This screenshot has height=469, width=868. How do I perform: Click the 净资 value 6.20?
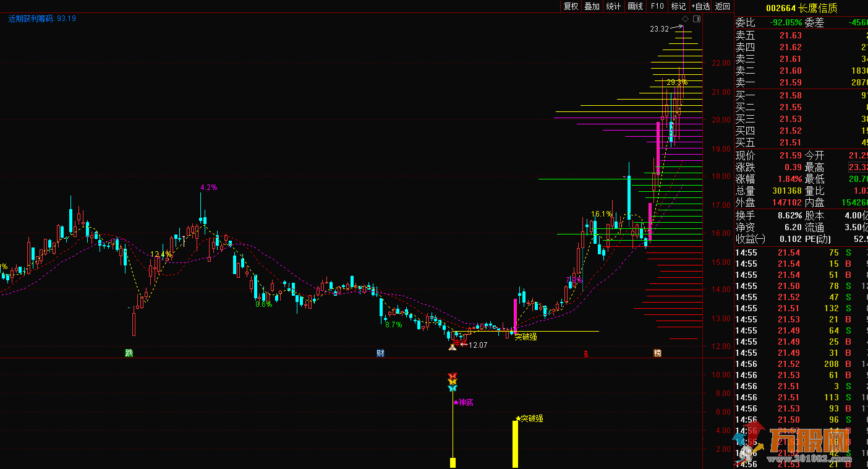[x=793, y=227]
